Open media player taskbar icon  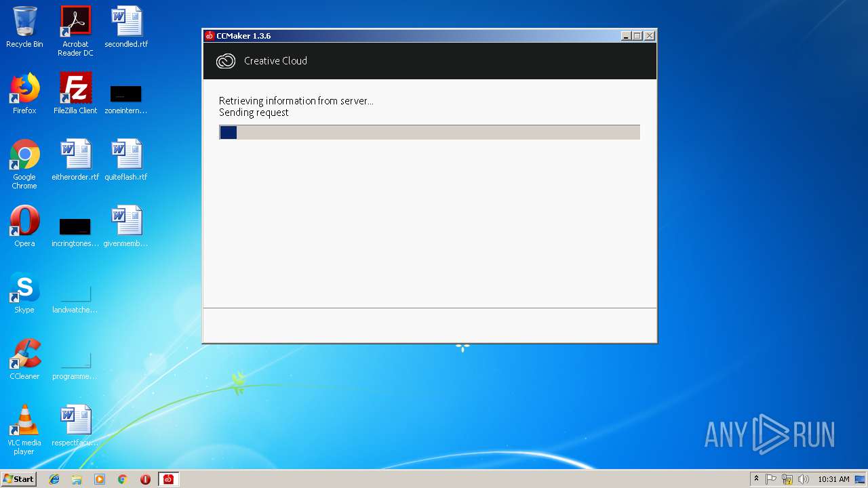coord(100,479)
